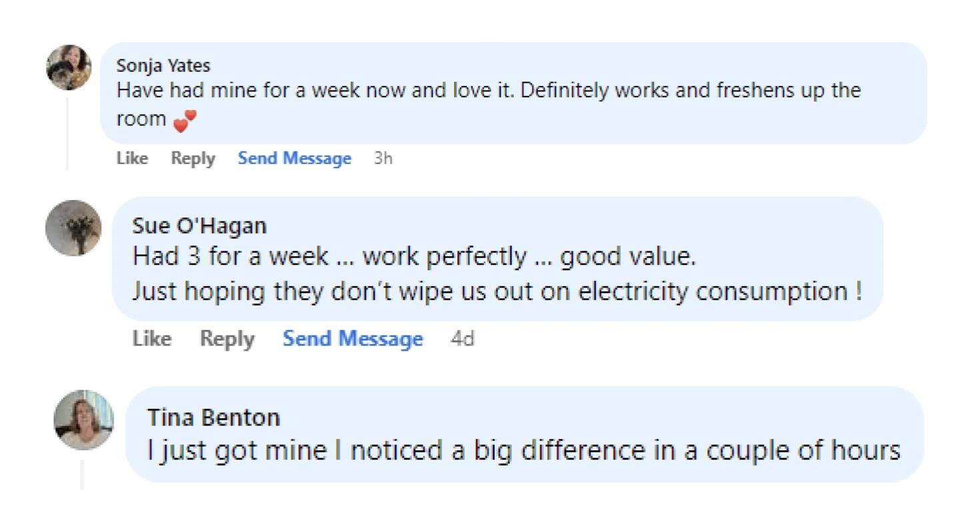Screen dimensions: 980x519
Task: Click Sue's comment text about electricity consumption
Action: pyautogui.click(x=497, y=292)
